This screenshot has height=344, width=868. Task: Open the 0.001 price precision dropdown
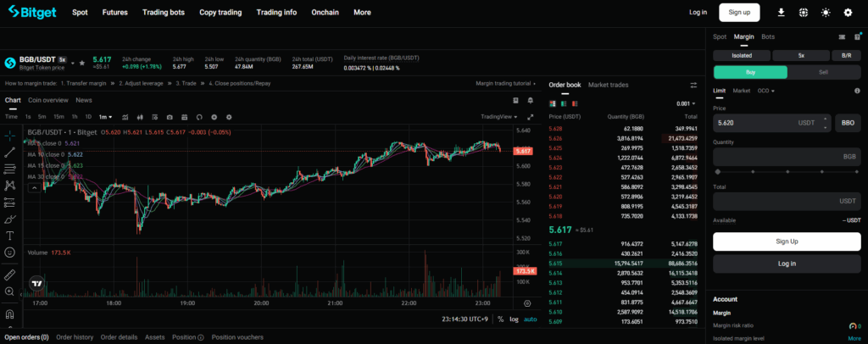[685, 103]
